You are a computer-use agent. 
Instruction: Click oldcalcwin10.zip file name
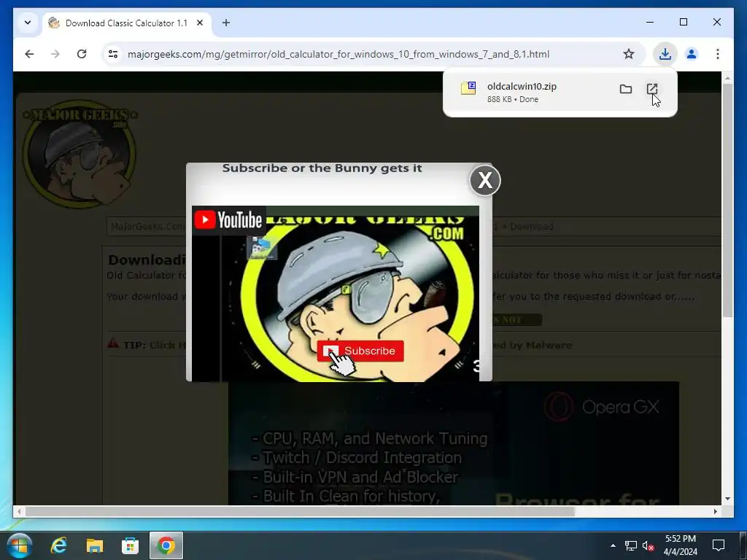point(522,86)
